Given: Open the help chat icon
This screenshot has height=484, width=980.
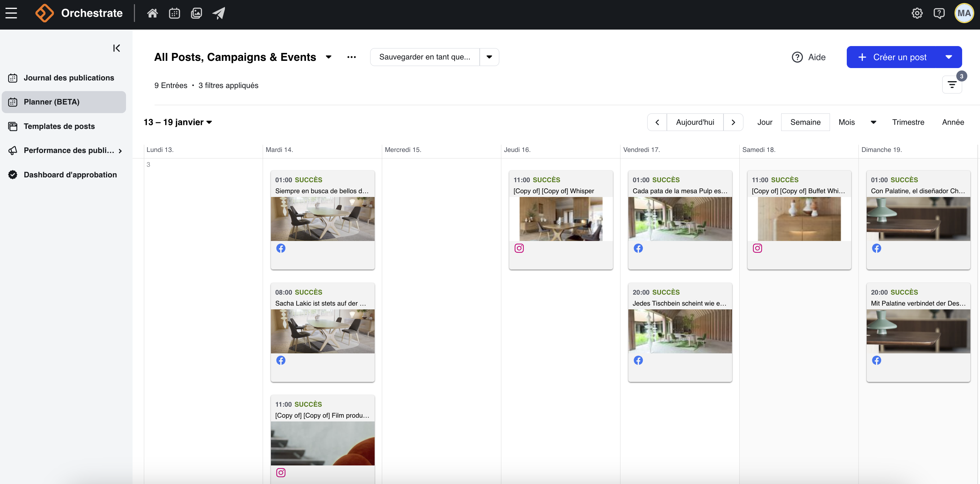Looking at the screenshot, I should coord(939,13).
